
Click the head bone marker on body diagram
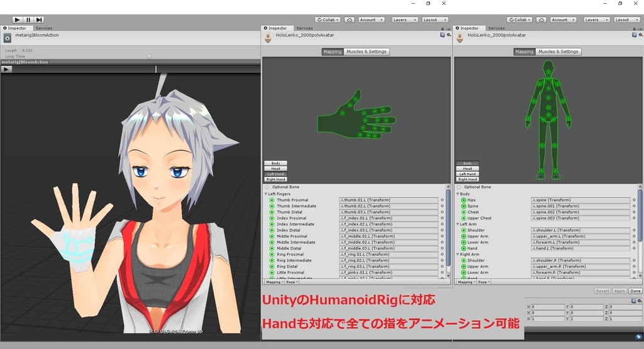[548, 72]
